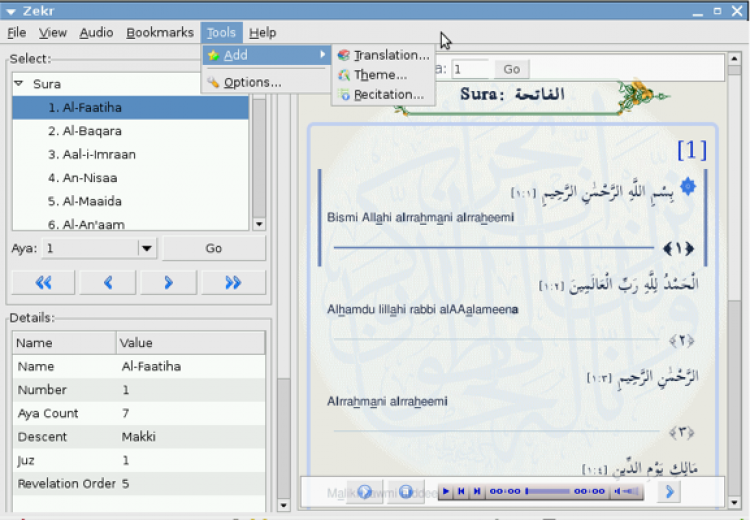Open the View menu
Viewport: 750px width, 520px height.
[x=53, y=33]
